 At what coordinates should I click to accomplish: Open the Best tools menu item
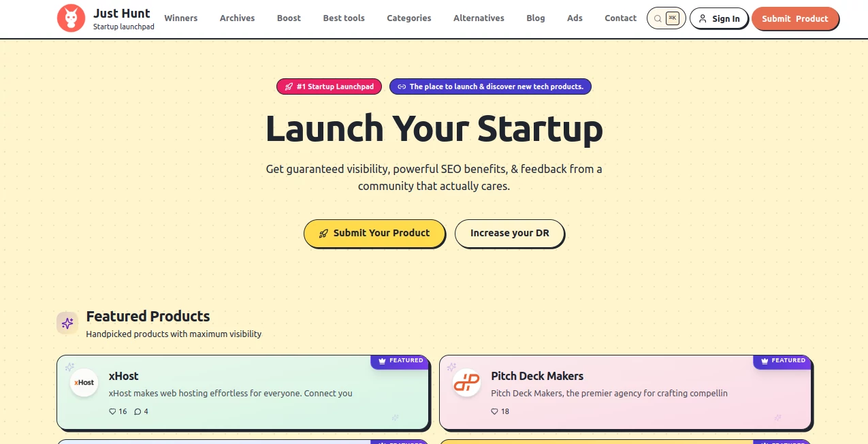pyautogui.click(x=344, y=18)
